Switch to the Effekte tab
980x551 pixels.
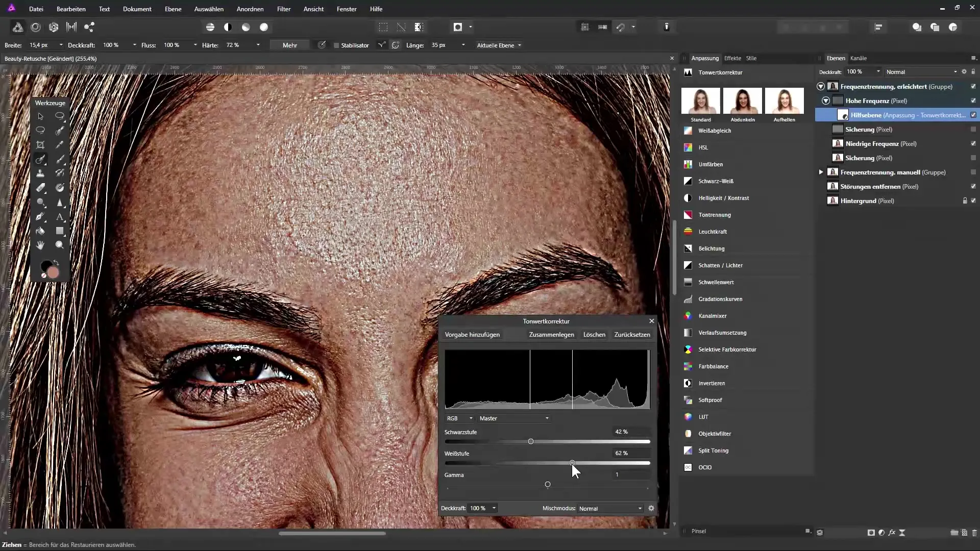[x=732, y=58]
